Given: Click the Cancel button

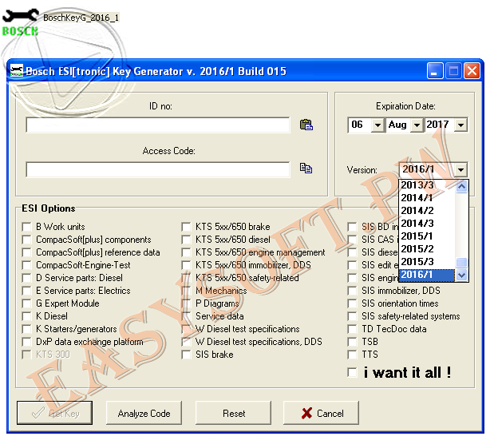Looking at the screenshot, I should [x=321, y=413].
